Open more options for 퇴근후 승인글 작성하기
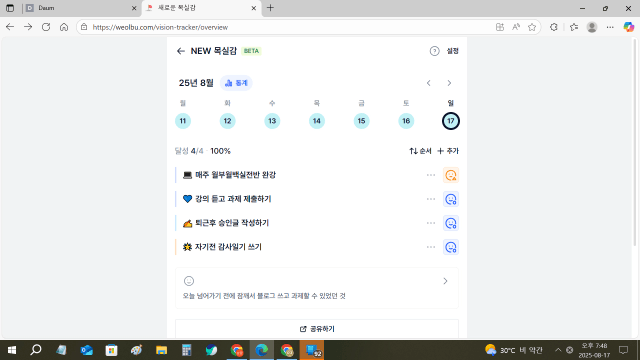 click(431, 223)
